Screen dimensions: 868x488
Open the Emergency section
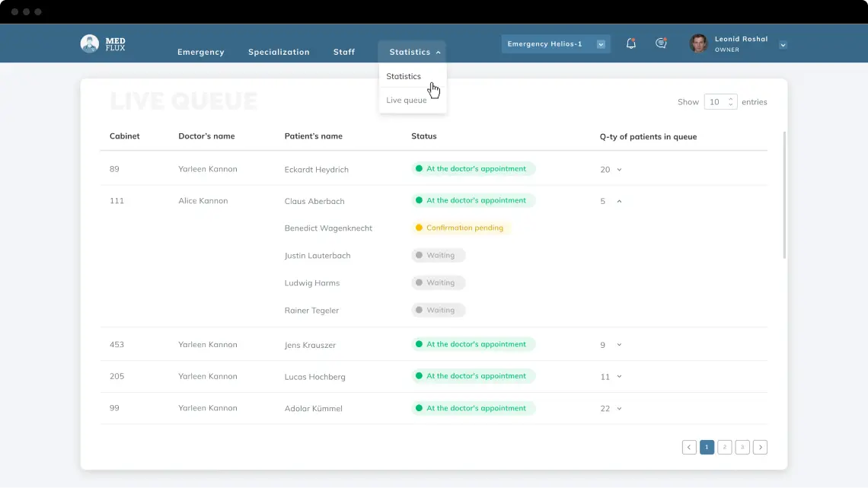click(200, 52)
